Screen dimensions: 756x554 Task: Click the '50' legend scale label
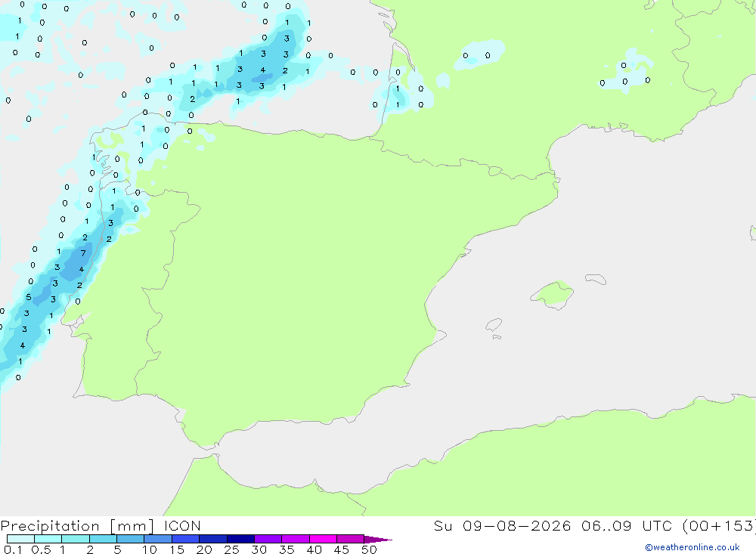(370, 549)
